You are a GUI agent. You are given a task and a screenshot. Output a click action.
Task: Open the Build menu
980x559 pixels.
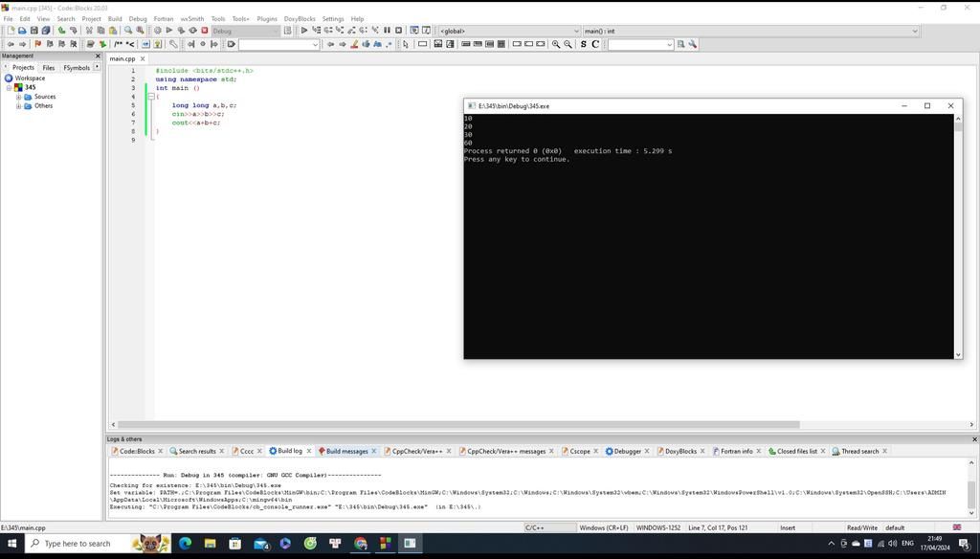tap(115, 19)
